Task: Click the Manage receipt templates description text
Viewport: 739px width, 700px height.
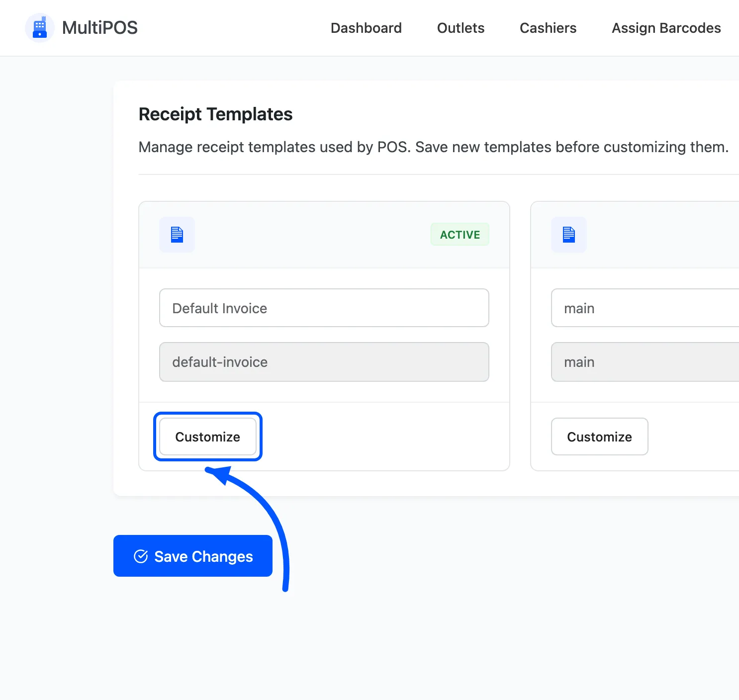Action: coord(434,147)
